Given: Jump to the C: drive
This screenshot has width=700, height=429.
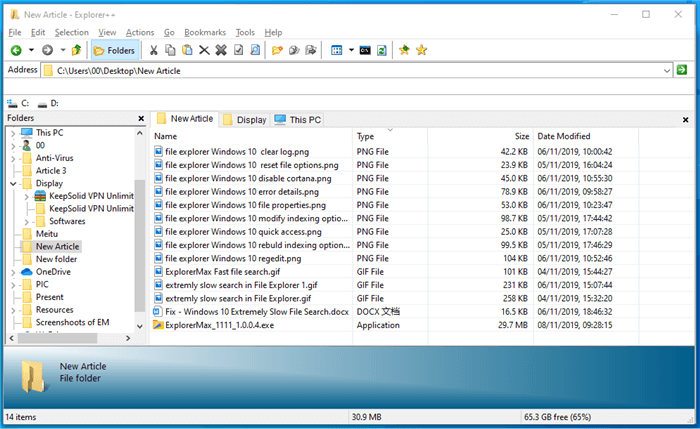Looking at the screenshot, I should (x=18, y=103).
